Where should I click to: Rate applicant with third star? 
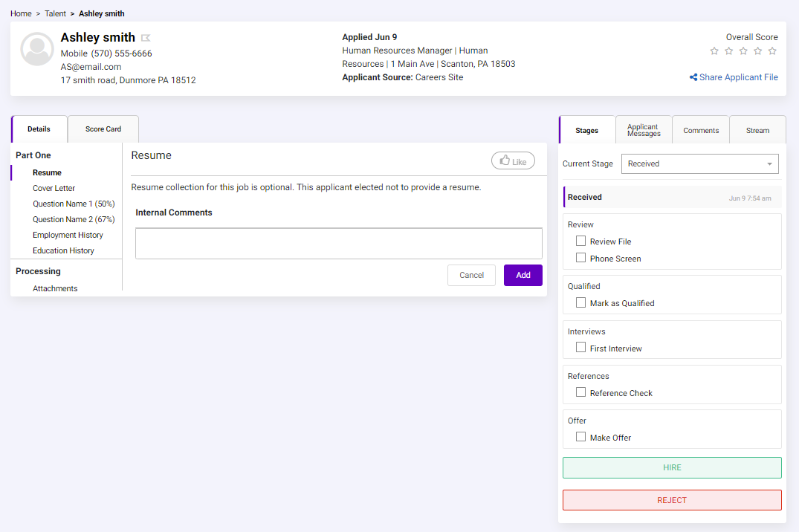743,51
